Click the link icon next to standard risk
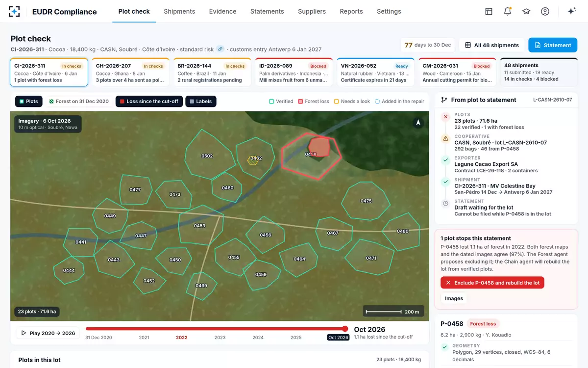588x368 pixels. pyautogui.click(x=220, y=49)
